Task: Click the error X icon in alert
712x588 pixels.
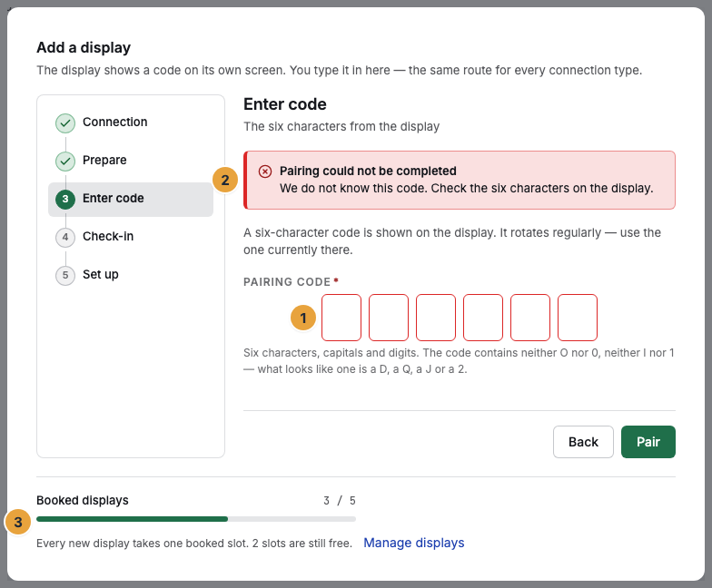Action: (265, 171)
